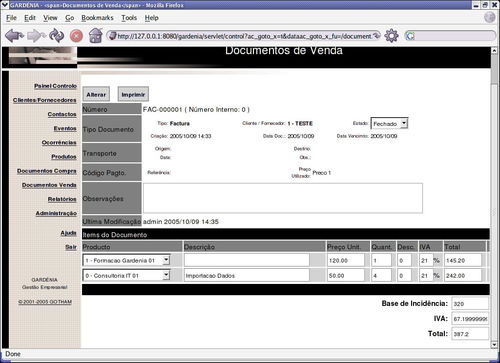500x363 pixels.
Task: Click quantity field containing 4
Action: pyautogui.click(x=381, y=276)
